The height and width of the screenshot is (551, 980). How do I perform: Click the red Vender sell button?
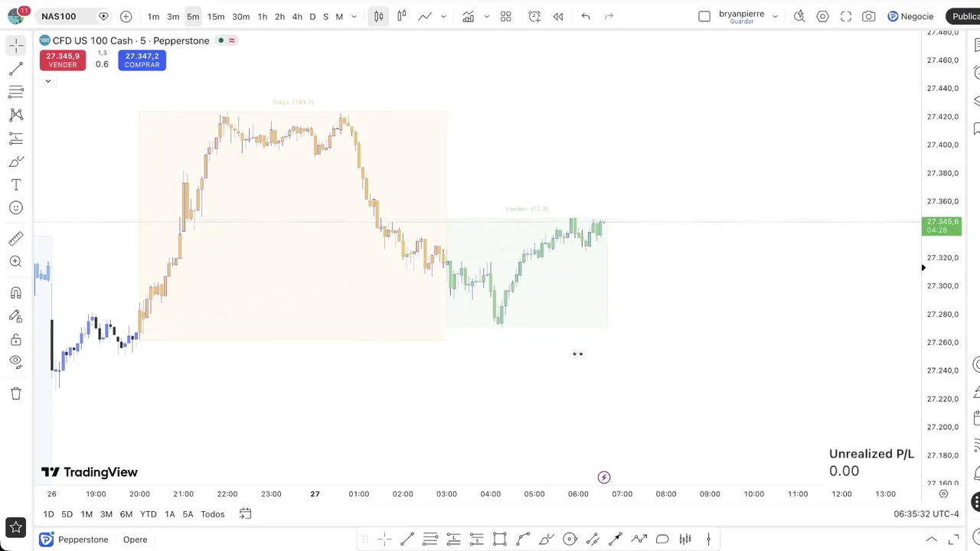tap(63, 60)
